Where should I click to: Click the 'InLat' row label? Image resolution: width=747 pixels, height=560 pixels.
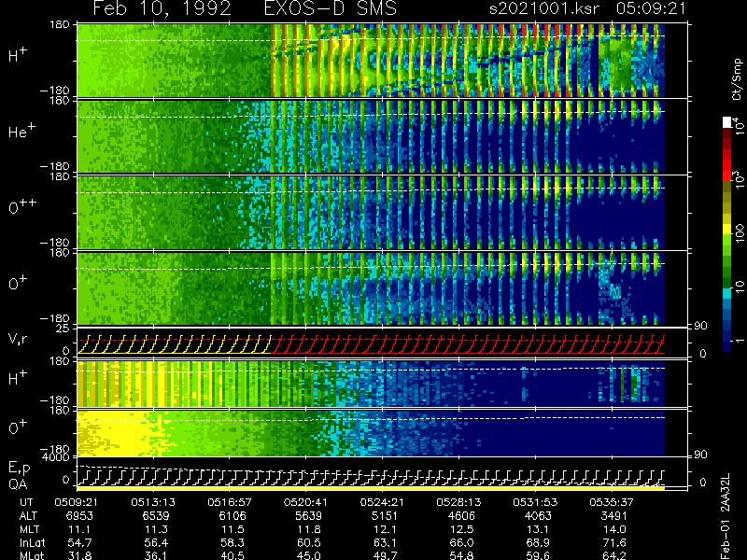(33, 542)
